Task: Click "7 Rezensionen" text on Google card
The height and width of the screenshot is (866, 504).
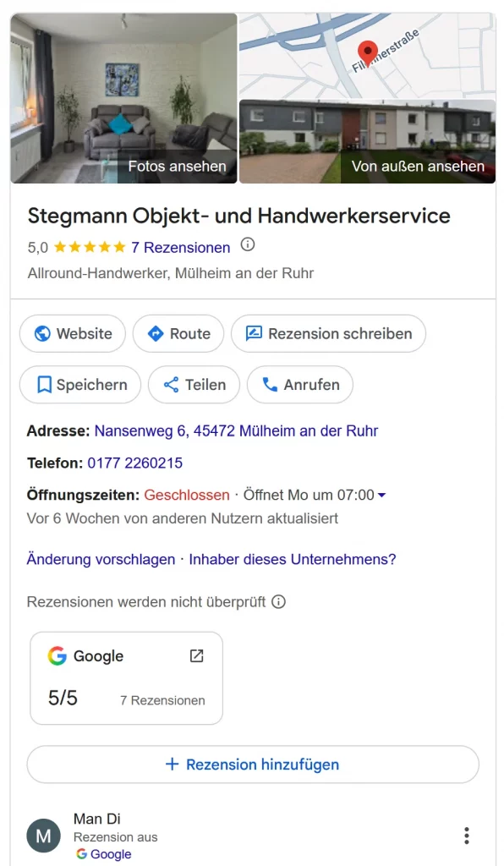Action: [x=163, y=700]
